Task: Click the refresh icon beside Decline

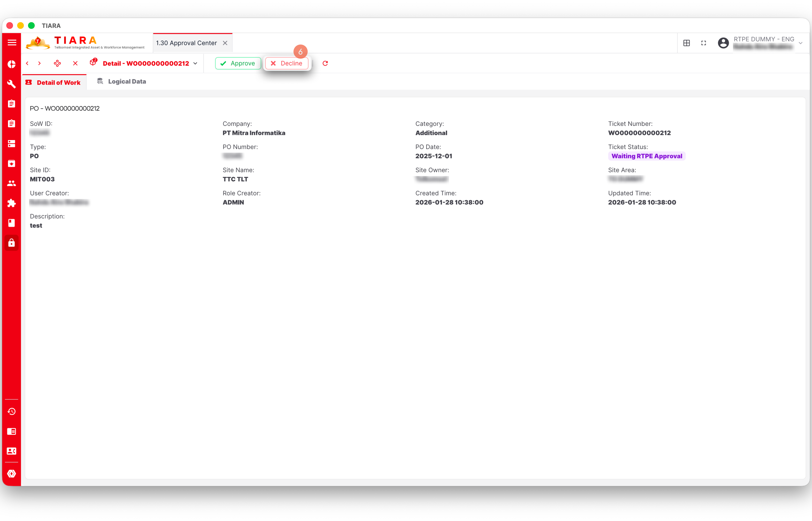Action: (325, 63)
